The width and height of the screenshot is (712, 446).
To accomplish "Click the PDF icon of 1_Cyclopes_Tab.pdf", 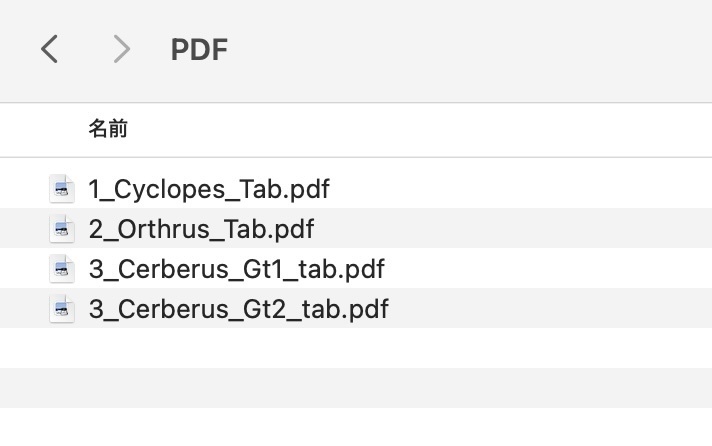I will 62,188.
